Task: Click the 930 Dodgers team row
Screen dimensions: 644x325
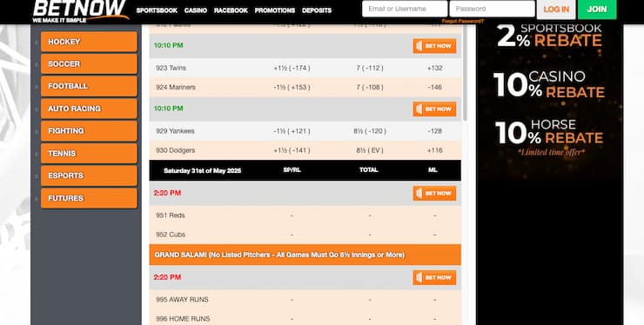Action: [305, 150]
